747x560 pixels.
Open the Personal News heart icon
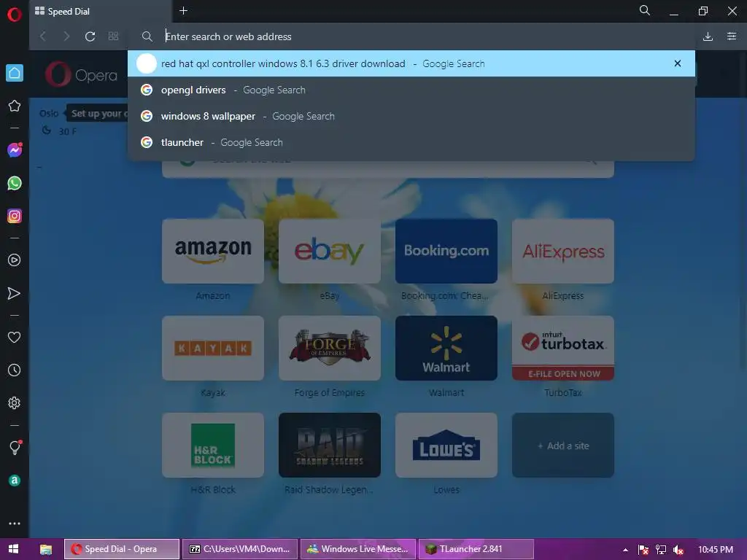point(15,337)
